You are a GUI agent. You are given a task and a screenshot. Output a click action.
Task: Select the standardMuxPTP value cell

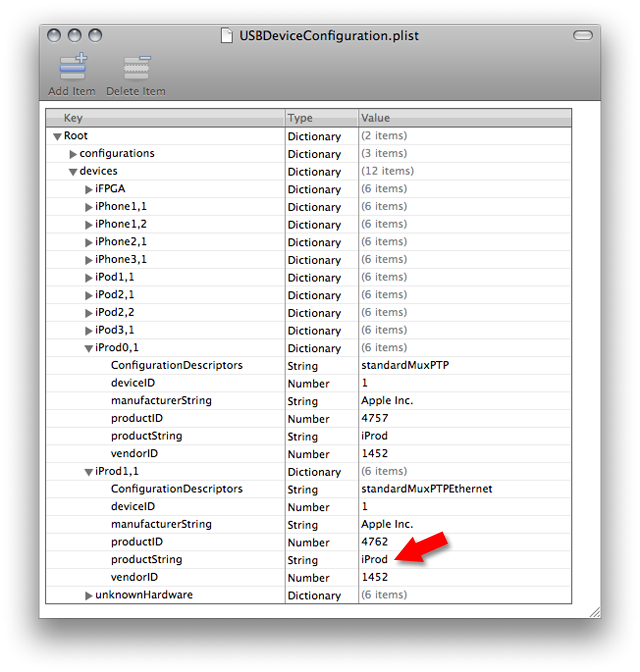[x=405, y=366]
